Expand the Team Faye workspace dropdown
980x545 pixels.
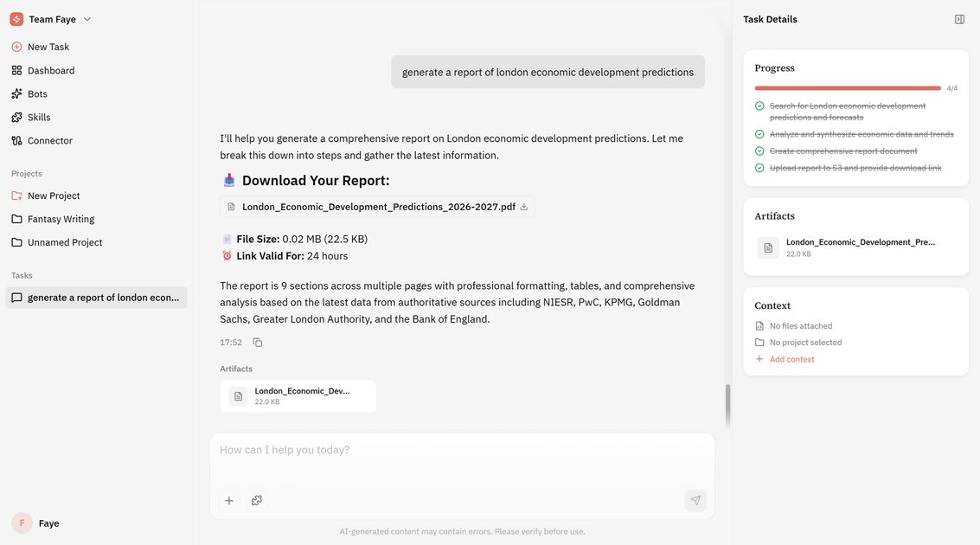(x=87, y=19)
